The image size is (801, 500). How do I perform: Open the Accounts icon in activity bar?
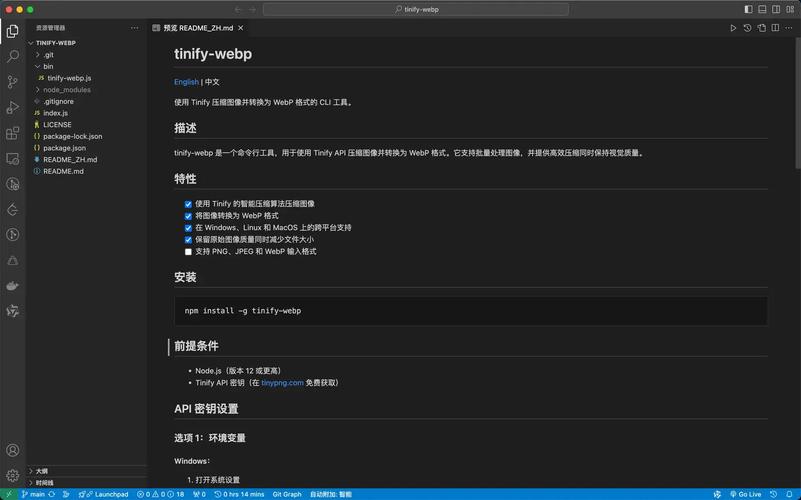[13, 450]
